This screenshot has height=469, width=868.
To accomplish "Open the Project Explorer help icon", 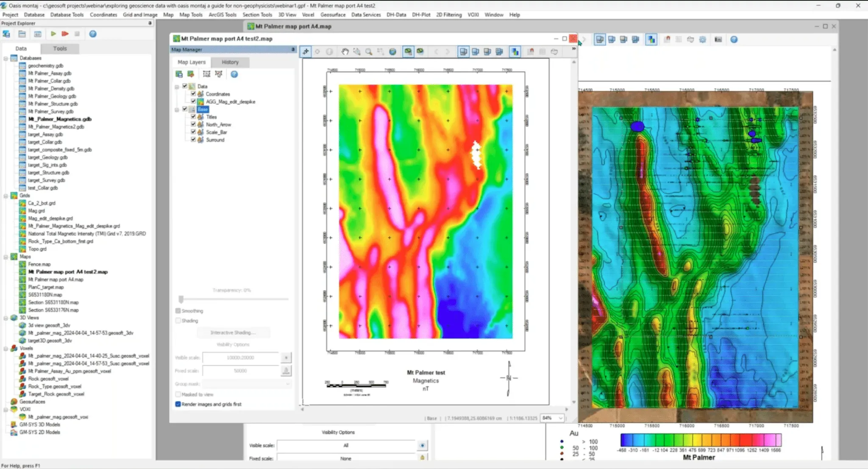I will (x=93, y=34).
